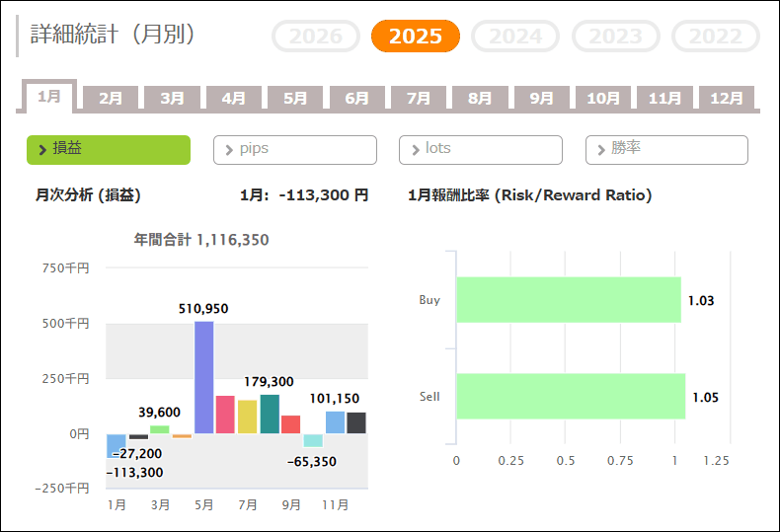
Task: Open the 12月 month tab
Action: coord(727,98)
